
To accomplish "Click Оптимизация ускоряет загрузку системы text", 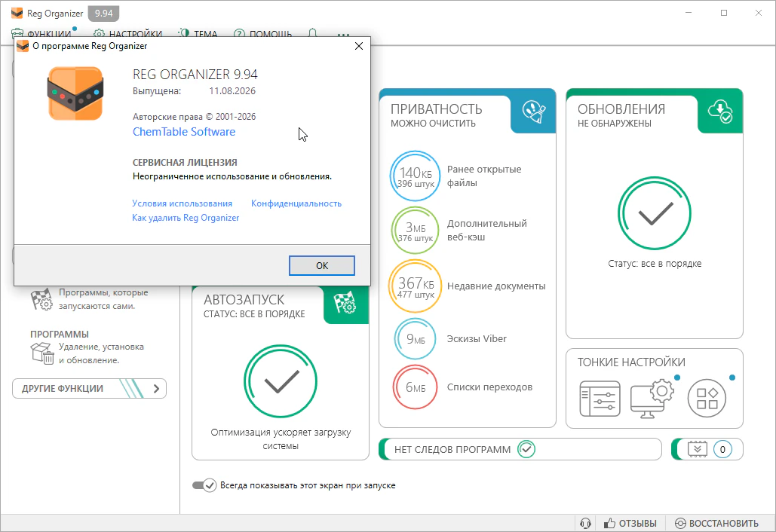I will [280, 439].
